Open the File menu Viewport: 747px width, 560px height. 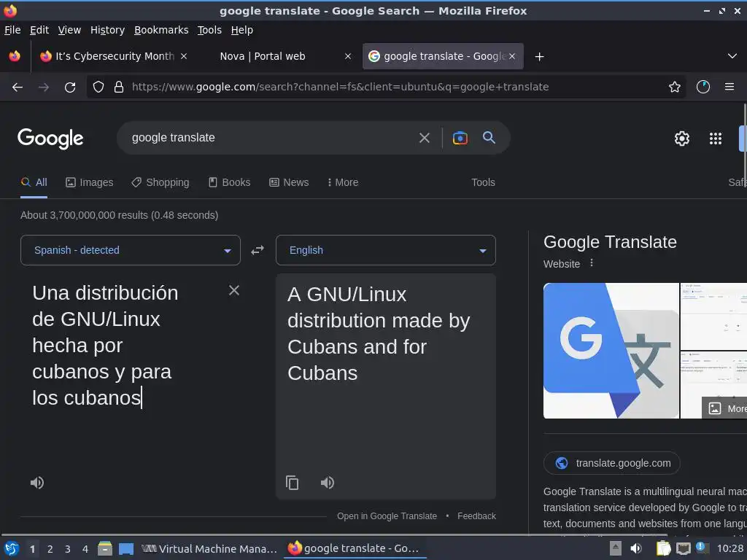click(12, 30)
